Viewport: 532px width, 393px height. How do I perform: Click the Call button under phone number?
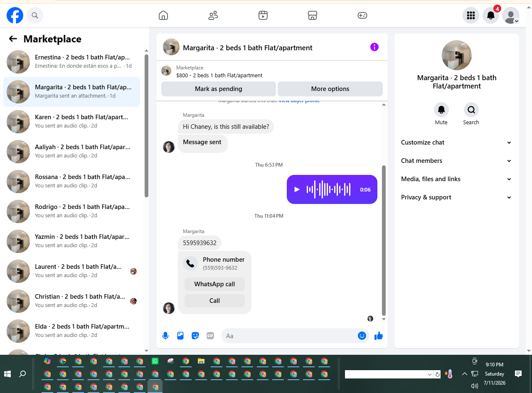coord(214,301)
